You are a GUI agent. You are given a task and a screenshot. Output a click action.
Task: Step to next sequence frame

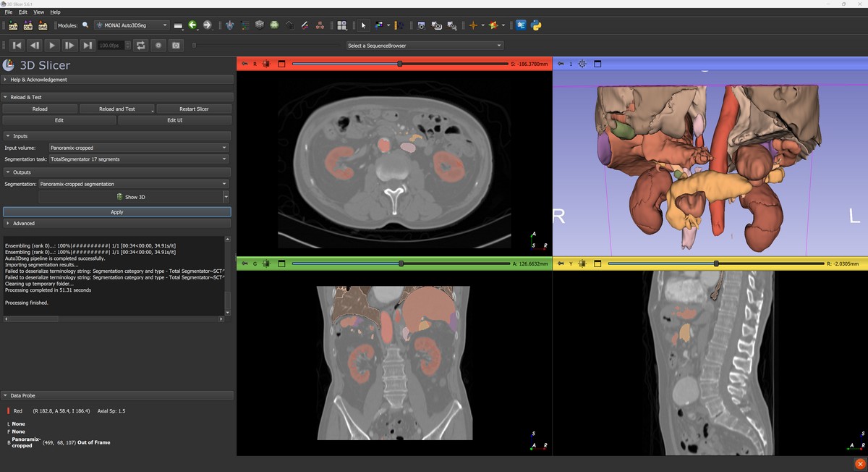69,46
